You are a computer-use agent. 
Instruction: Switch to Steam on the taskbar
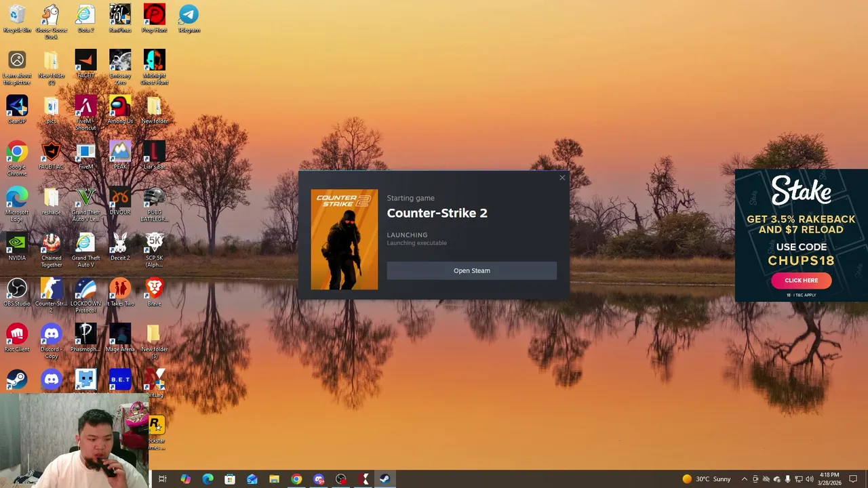384,479
